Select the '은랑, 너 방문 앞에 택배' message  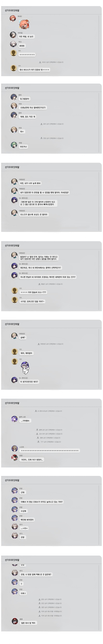click(36, 574)
